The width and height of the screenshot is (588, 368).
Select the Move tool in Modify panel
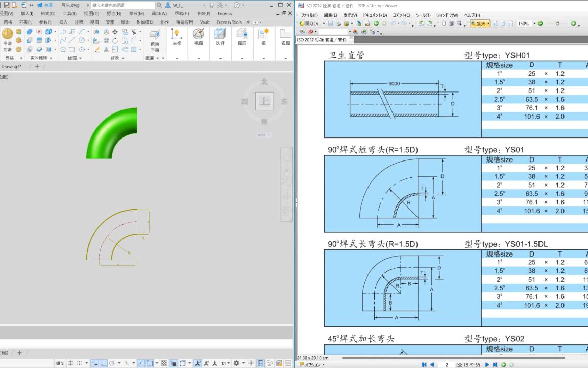coord(115,32)
